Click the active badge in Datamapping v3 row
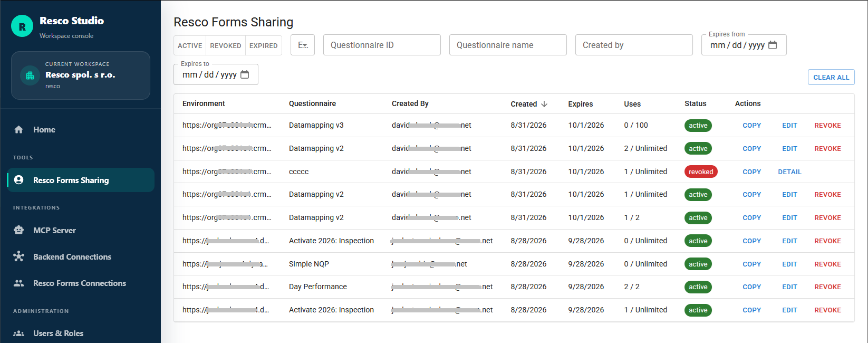The image size is (868, 343). coord(698,126)
